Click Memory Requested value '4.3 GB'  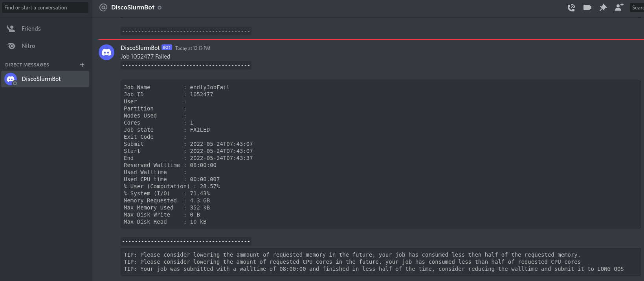click(200, 200)
